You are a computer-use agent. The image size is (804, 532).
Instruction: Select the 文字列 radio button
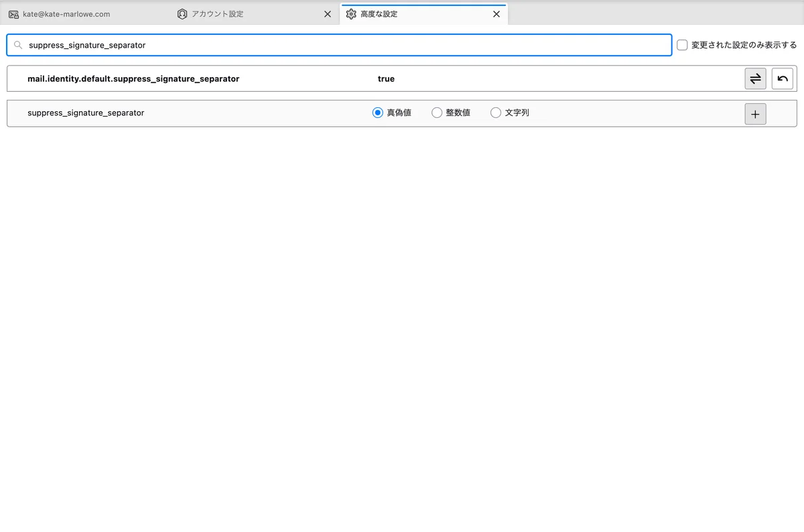496,113
